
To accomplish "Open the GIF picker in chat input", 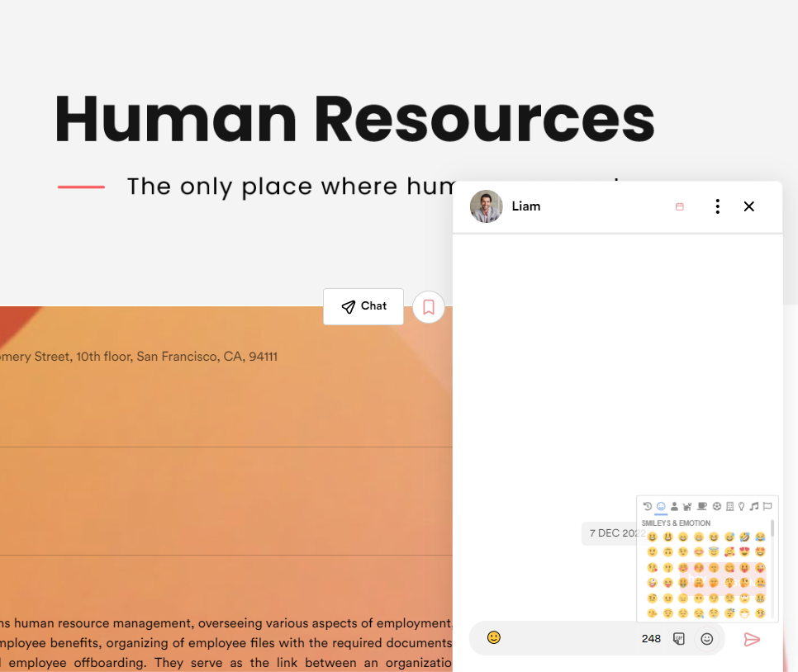I will click(679, 639).
